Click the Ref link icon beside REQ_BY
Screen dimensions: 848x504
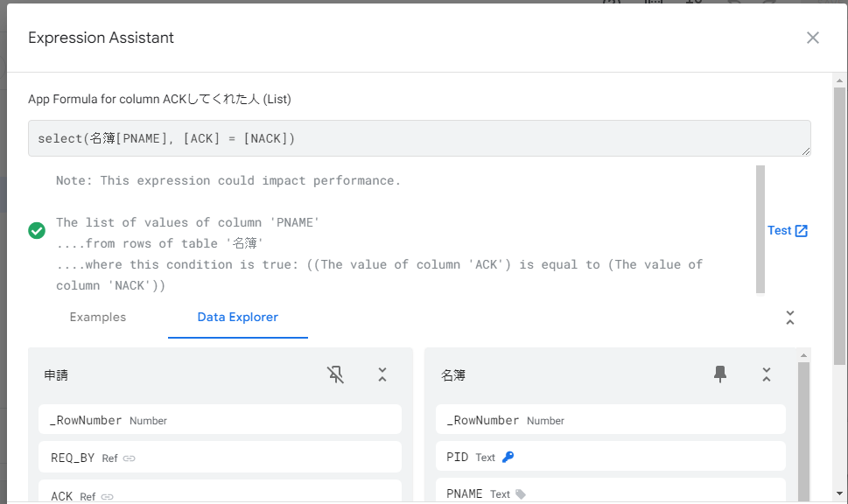pyautogui.click(x=129, y=458)
